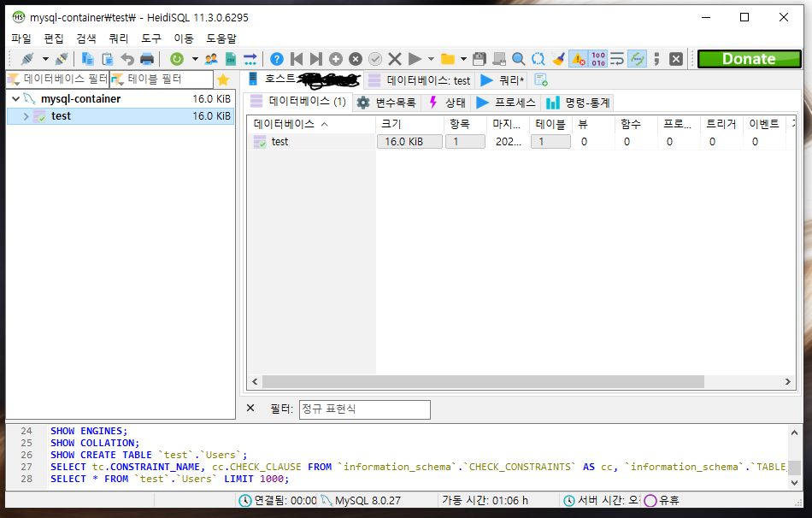Open dropdown arrow beside connect icon
The width and height of the screenshot is (812, 518).
(x=45, y=59)
